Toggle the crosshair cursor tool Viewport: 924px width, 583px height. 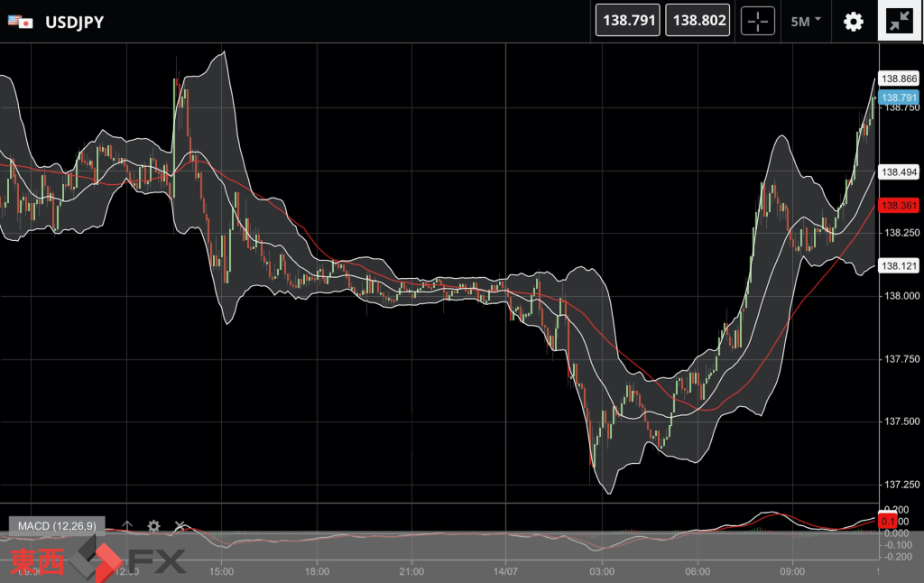click(758, 22)
